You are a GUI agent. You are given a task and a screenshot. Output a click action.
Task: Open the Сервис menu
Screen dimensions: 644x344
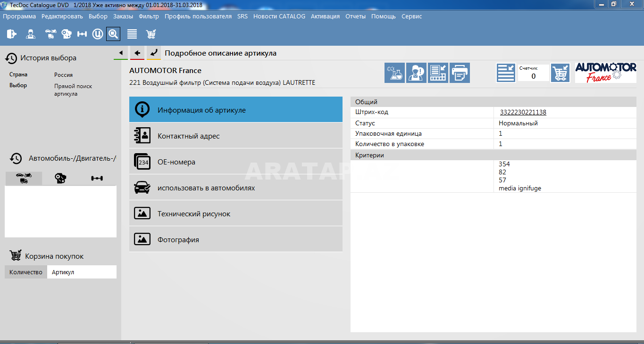pyautogui.click(x=412, y=16)
